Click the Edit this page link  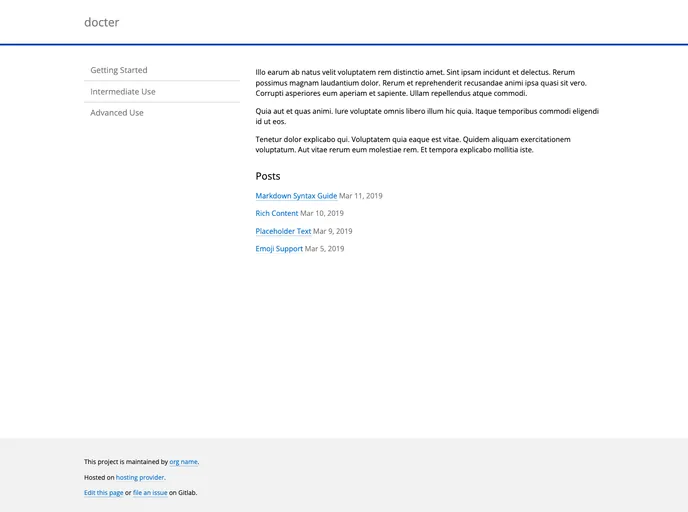click(x=104, y=493)
